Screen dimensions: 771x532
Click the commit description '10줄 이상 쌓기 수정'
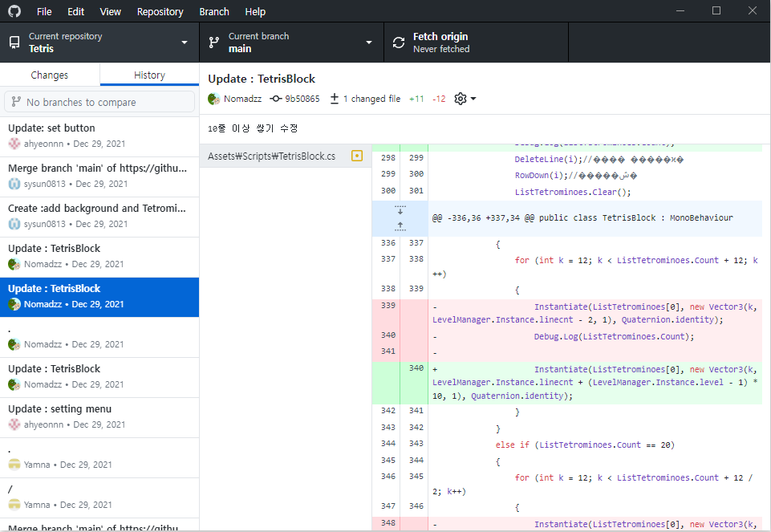pyautogui.click(x=253, y=128)
